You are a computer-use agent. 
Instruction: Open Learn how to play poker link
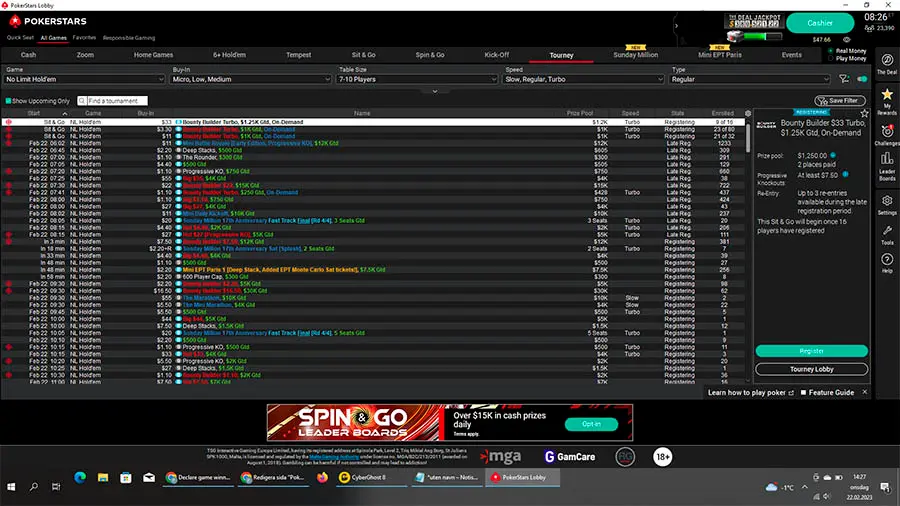click(x=750, y=392)
